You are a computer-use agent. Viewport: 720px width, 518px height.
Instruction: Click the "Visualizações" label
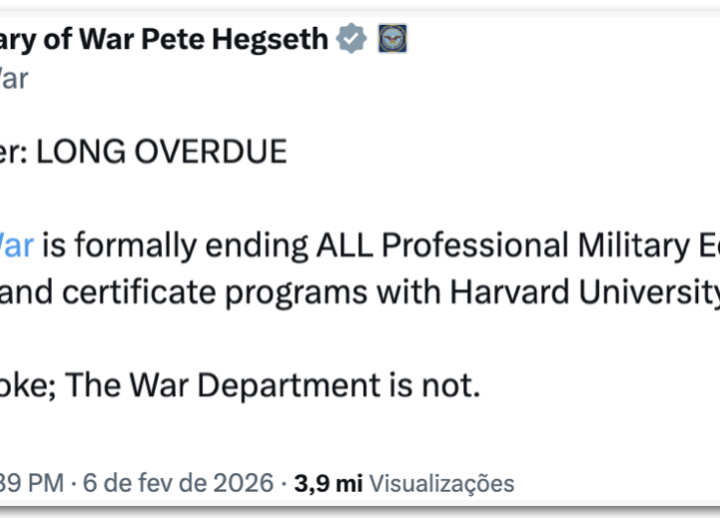[442, 484]
